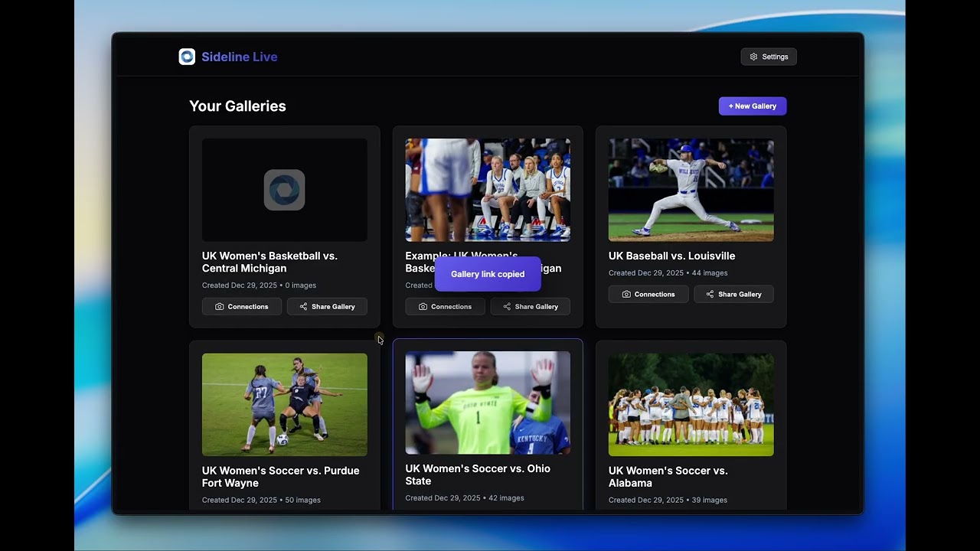Screen dimensions: 980x551
Task: Click the gear icon in Settings button
Action: (753, 57)
